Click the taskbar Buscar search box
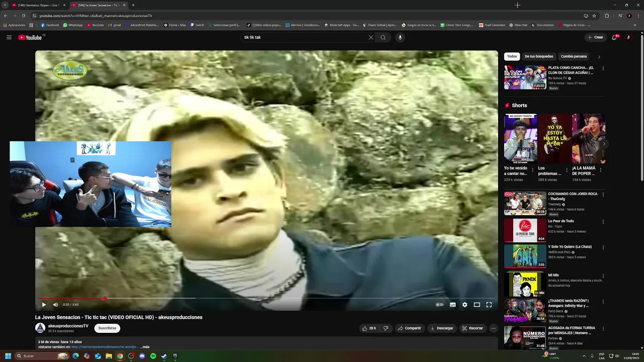644x362 pixels. (41, 356)
